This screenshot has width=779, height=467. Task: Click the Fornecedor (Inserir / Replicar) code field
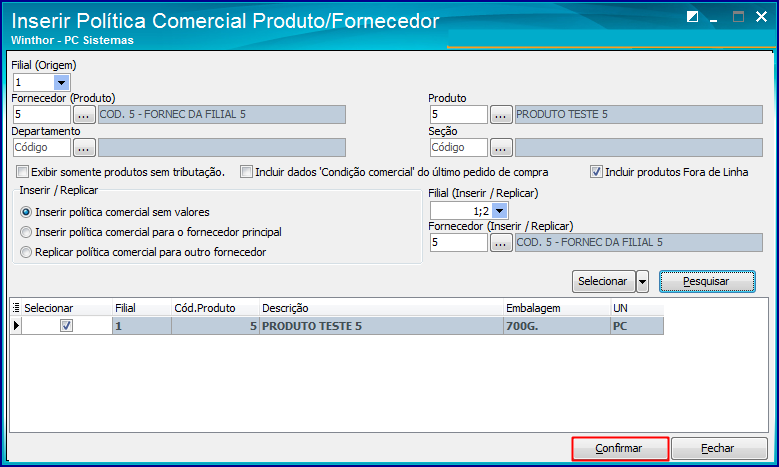click(459, 243)
